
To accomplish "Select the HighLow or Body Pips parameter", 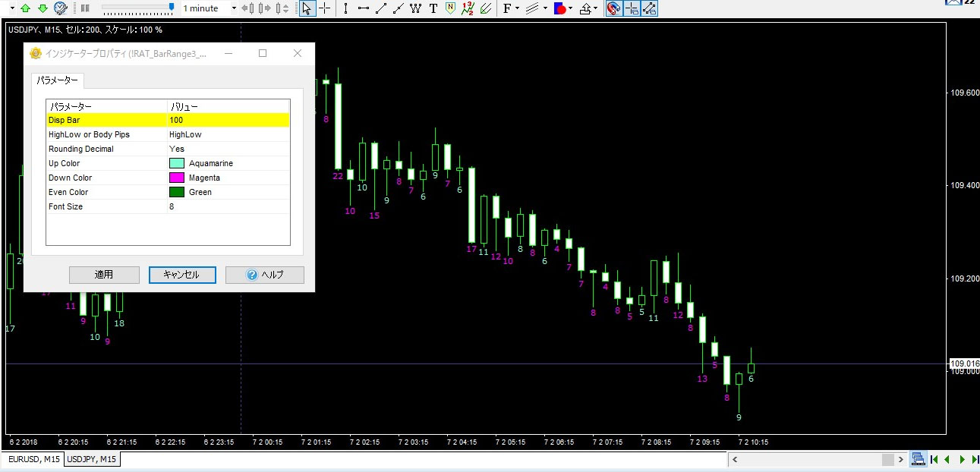I will pos(89,134).
